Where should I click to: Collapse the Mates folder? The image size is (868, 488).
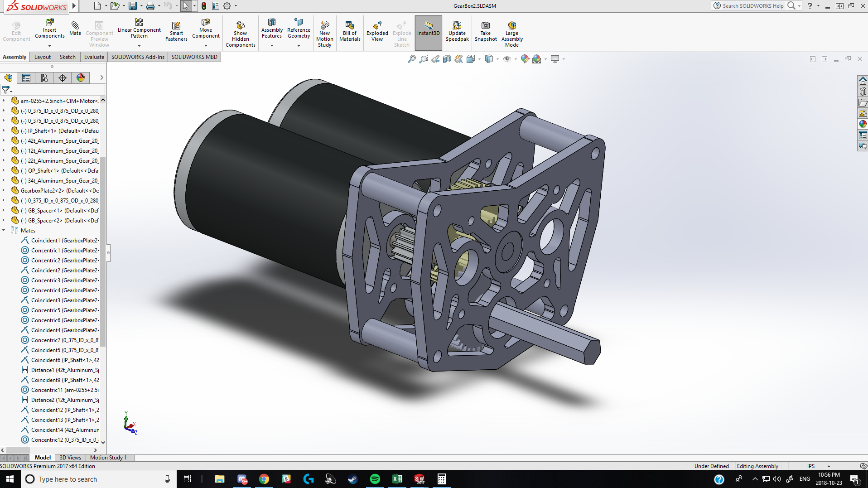point(4,231)
